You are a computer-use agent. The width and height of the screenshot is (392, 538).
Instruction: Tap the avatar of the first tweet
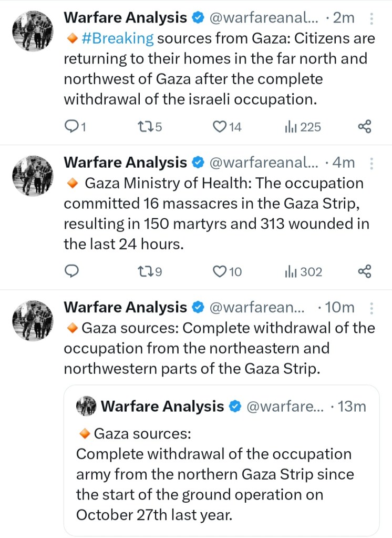point(33,31)
